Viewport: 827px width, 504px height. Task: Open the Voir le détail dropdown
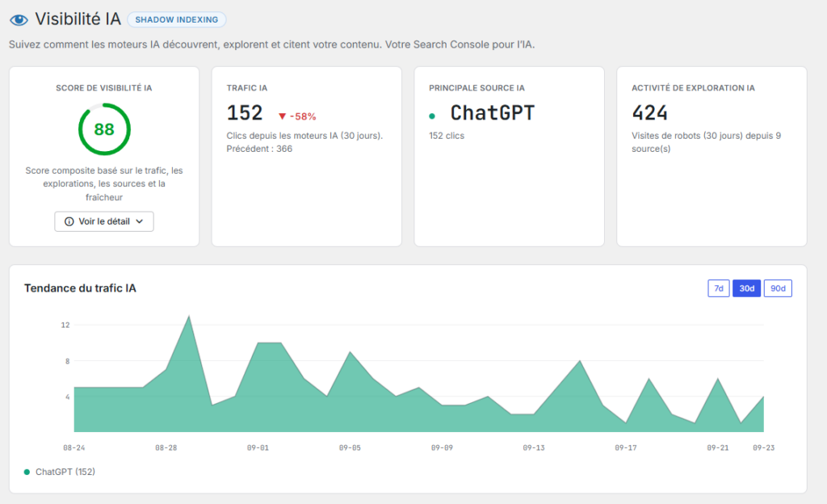tap(104, 221)
